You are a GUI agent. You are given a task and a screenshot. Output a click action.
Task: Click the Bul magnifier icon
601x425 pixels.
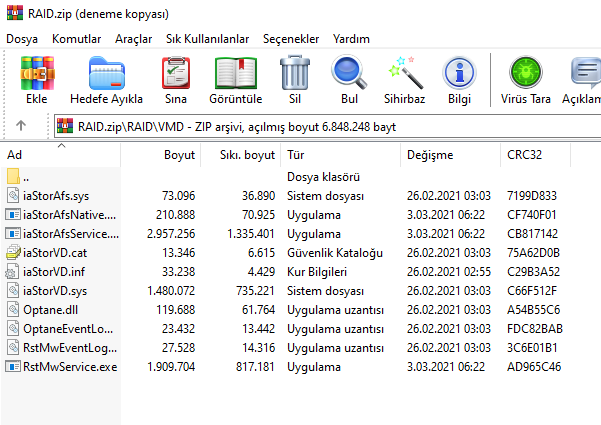(349, 72)
